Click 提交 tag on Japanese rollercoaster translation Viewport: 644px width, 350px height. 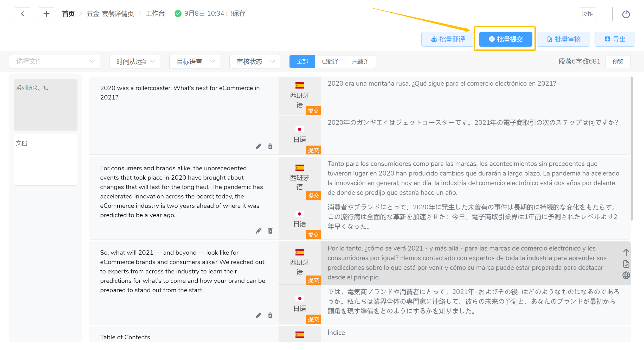pos(313,150)
